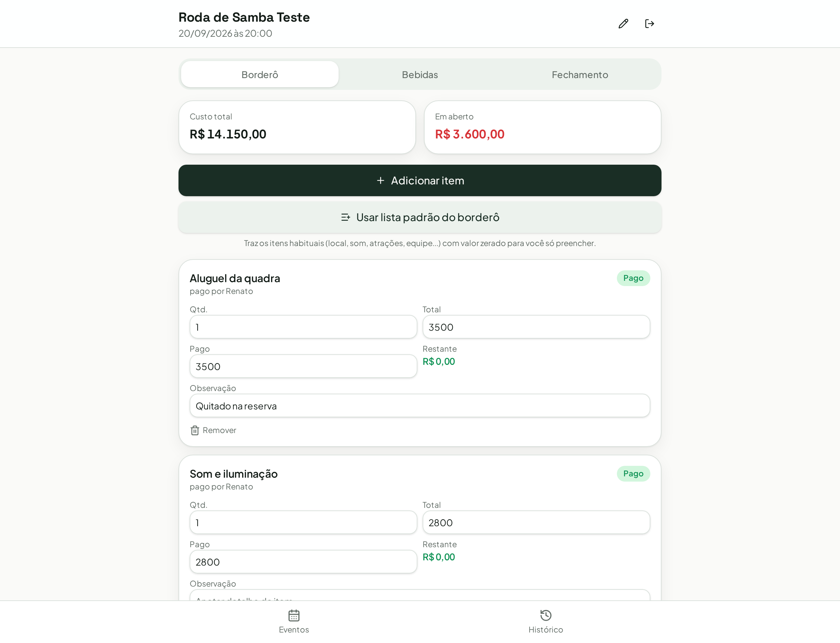Open the Bebidas tab
The width and height of the screenshot is (840, 643).
click(x=420, y=74)
